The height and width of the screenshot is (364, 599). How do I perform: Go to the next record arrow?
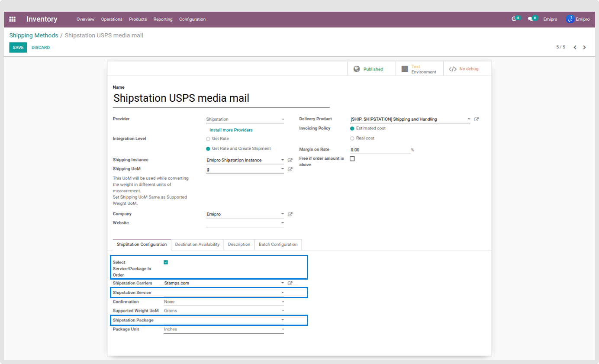pos(584,47)
